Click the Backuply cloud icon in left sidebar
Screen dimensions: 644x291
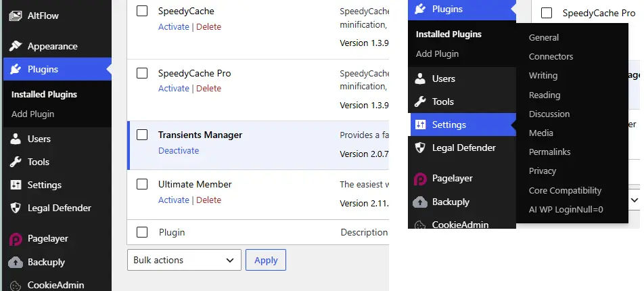(x=16, y=262)
